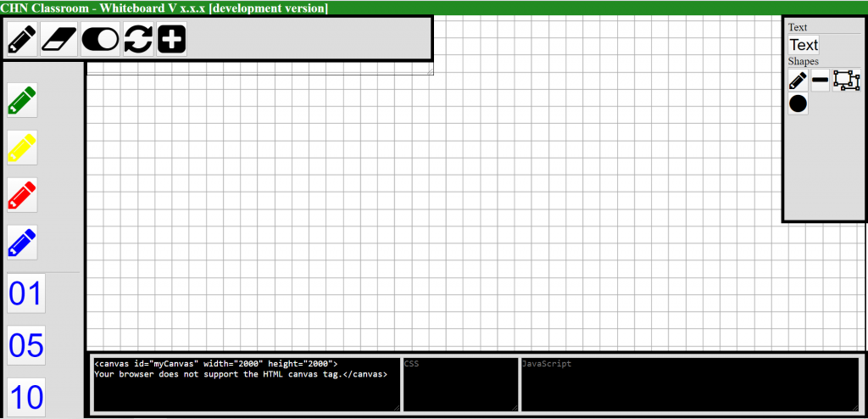Select the straight line shape tool
The height and width of the screenshot is (419, 868).
point(821,81)
